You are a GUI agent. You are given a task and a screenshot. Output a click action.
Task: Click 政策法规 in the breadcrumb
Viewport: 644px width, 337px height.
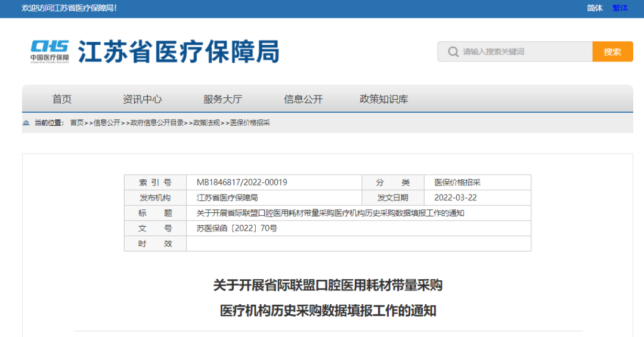206,123
